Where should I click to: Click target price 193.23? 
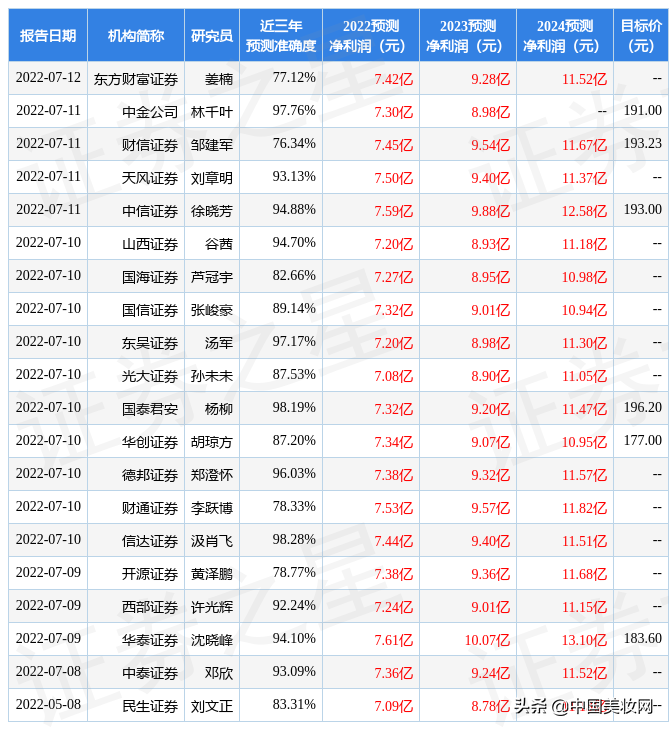point(643,143)
